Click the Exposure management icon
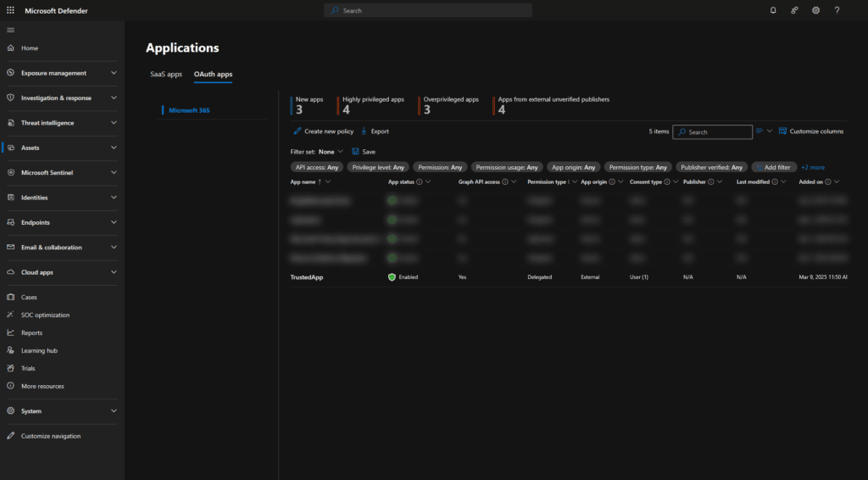Viewport: 868px width, 480px height. [10, 73]
